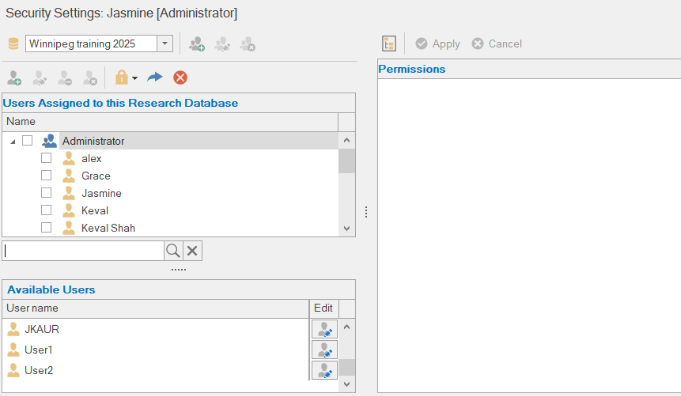
Task: Click the Apply button
Action: 437,44
